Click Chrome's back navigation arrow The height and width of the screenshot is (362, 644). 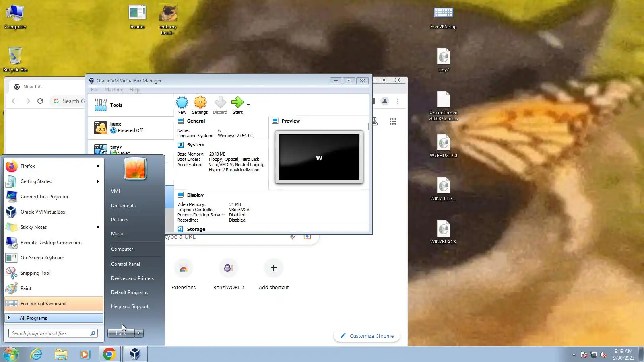pos(14,101)
